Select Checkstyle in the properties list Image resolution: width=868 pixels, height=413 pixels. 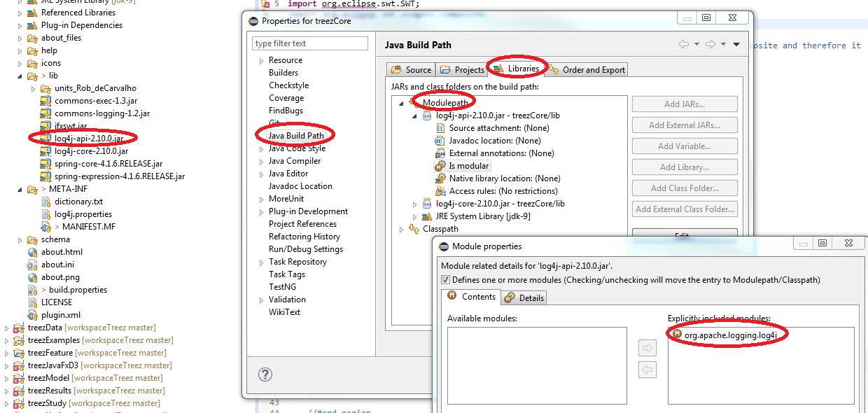[288, 85]
